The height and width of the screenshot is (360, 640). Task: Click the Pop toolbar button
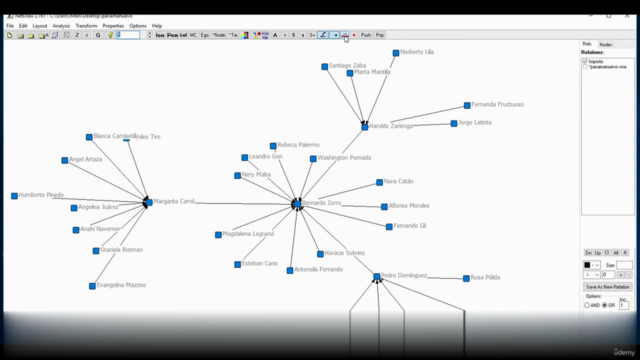pos(380,35)
